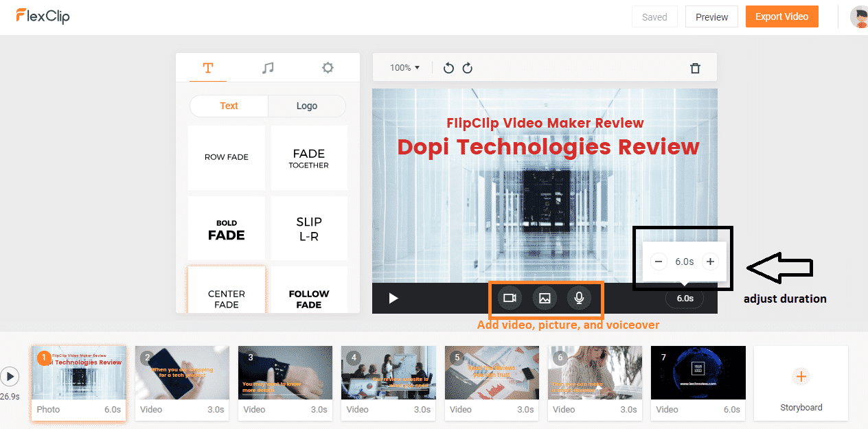
Task: Add a picture using image icon
Action: [x=545, y=298]
